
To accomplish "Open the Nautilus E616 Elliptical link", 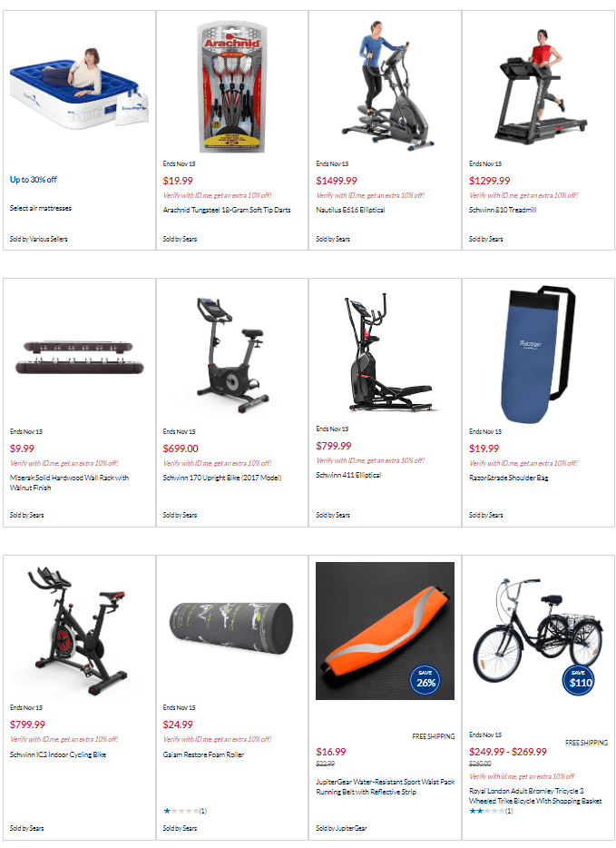I will pos(350,210).
